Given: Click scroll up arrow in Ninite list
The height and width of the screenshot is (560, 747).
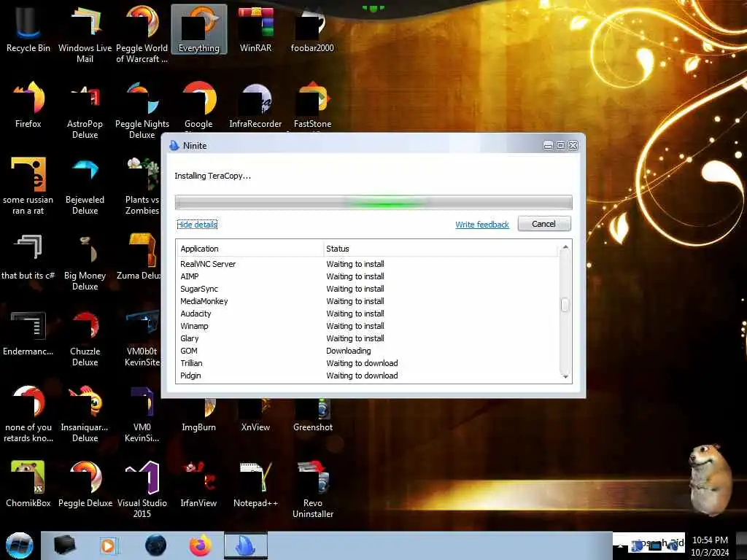Looking at the screenshot, I should tap(565, 246).
